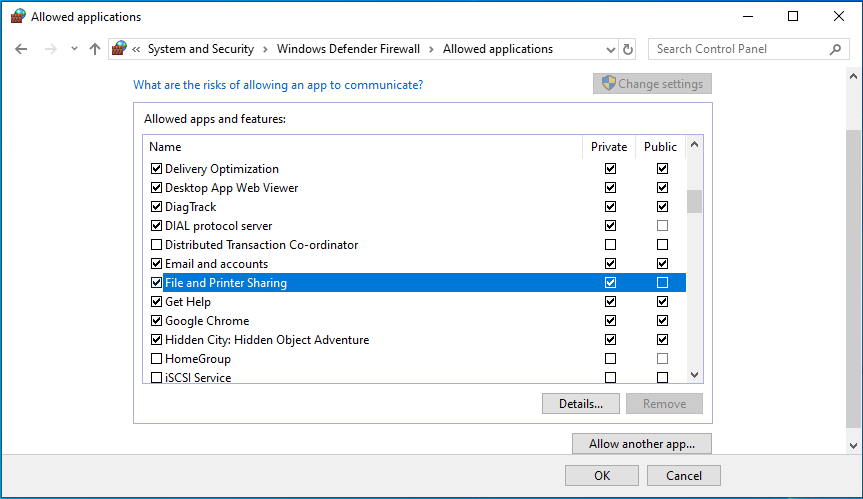The height and width of the screenshot is (499, 863).
Task: Click the title bar firewall icon
Action: tap(17, 17)
